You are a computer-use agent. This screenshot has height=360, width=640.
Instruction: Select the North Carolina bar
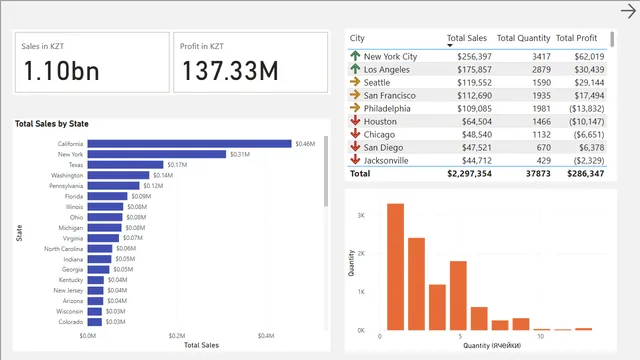click(100, 249)
